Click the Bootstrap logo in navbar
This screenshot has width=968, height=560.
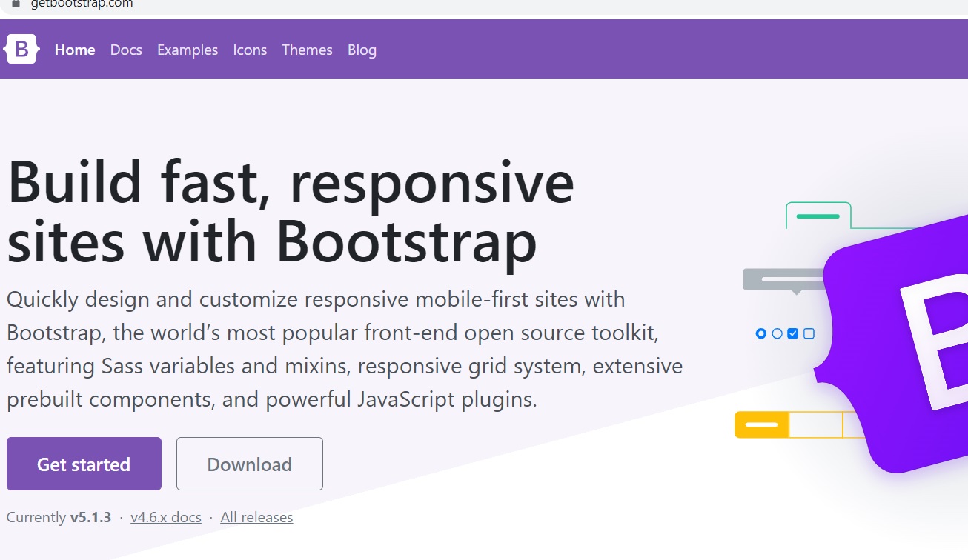tap(21, 50)
